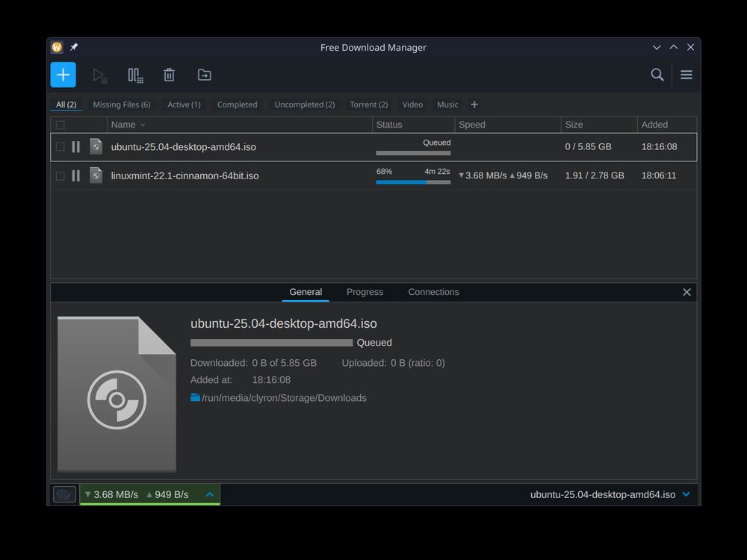747x560 pixels.
Task: Switch to the Progress details tab
Action: point(365,292)
